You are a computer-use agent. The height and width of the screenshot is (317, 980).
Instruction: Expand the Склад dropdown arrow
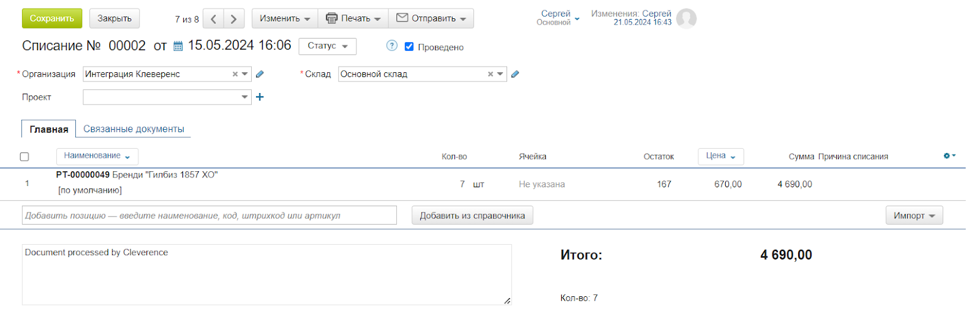coord(500,74)
